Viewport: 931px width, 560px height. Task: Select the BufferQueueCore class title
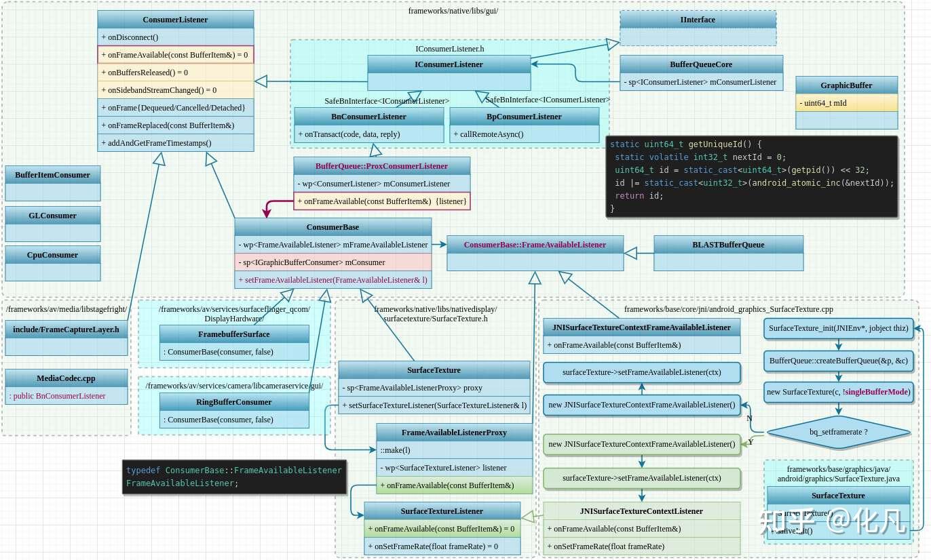click(x=701, y=64)
